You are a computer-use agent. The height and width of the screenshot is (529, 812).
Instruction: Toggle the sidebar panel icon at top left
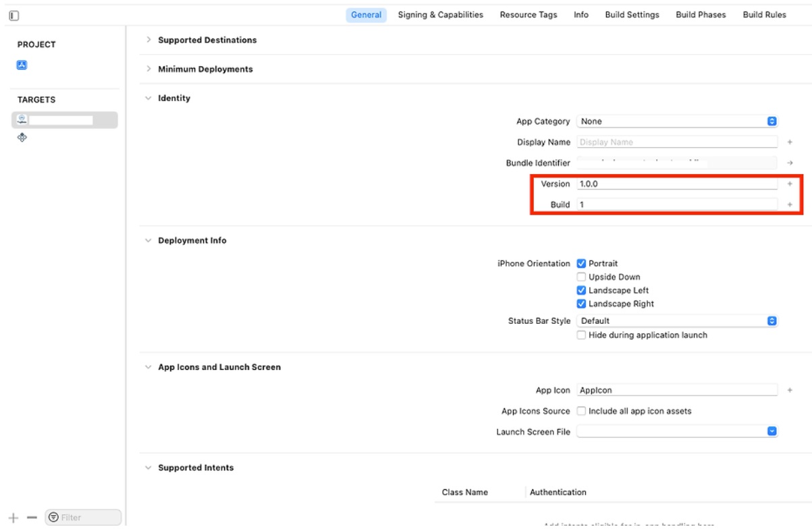[13, 15]
